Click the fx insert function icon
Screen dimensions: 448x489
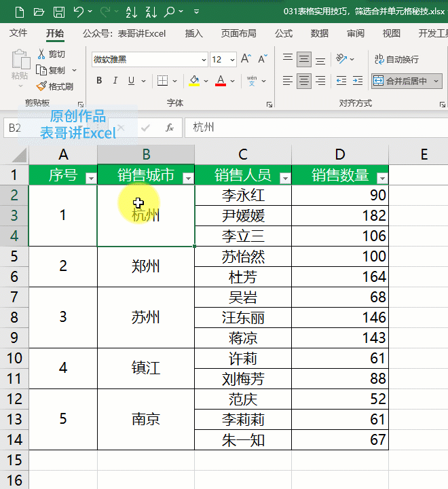pos(170,128)
